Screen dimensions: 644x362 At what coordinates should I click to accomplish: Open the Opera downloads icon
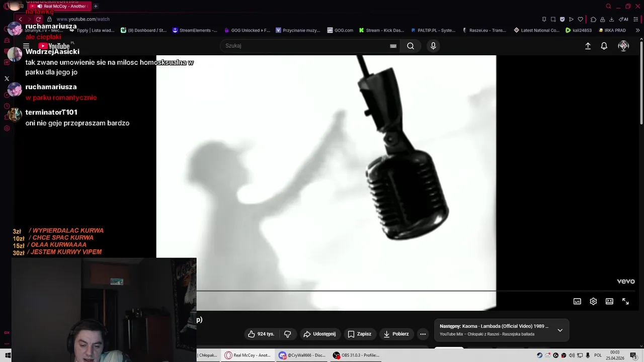[611, 19]
